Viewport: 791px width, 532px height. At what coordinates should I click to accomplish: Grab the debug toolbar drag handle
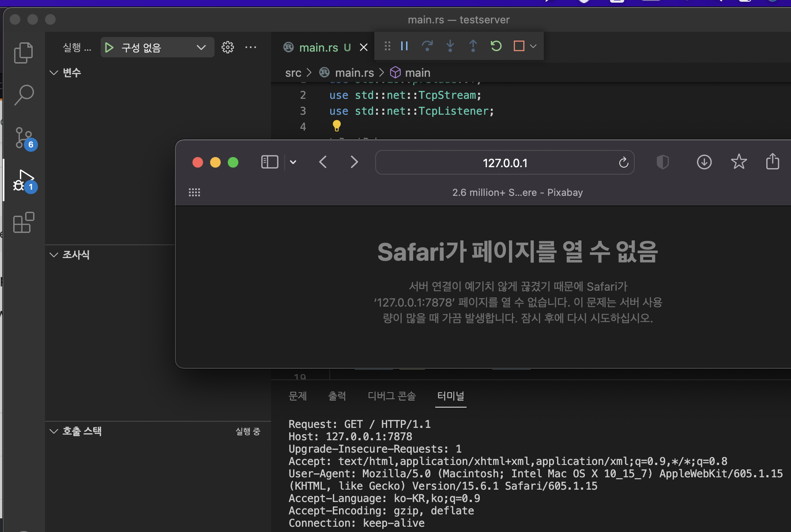tap(388, 46)
